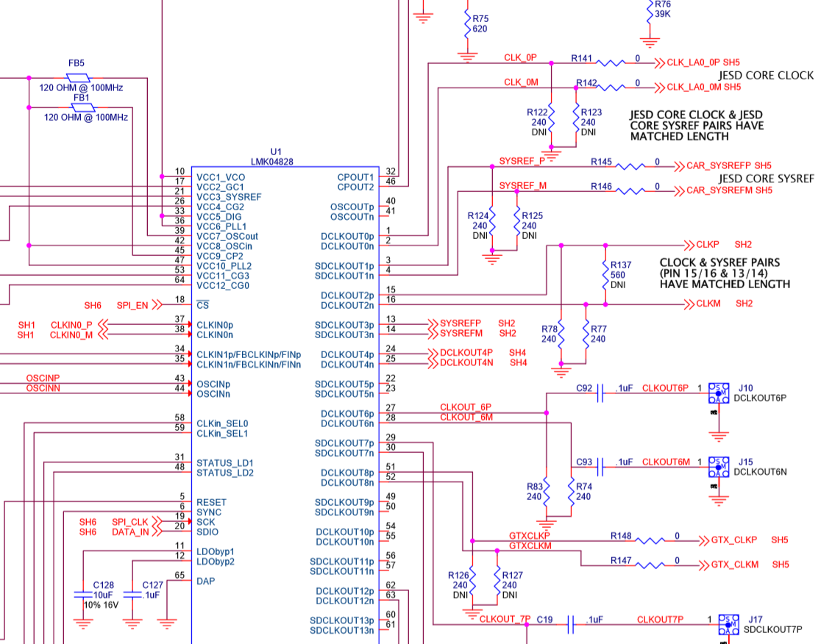Select the R148 resistor on GTXCLKP
The width and height of the screenshot is (821, 644).
650,541
